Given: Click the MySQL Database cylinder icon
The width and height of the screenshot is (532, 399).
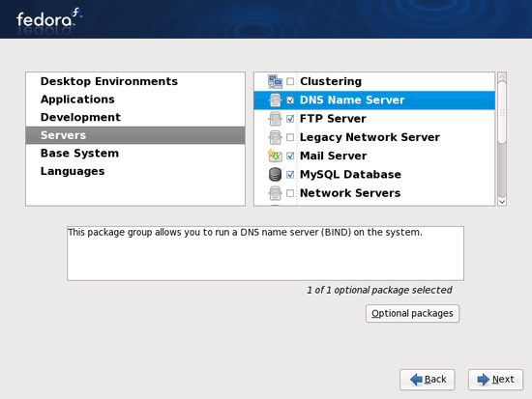Looking at the screenshot, I should pos(275,174).
